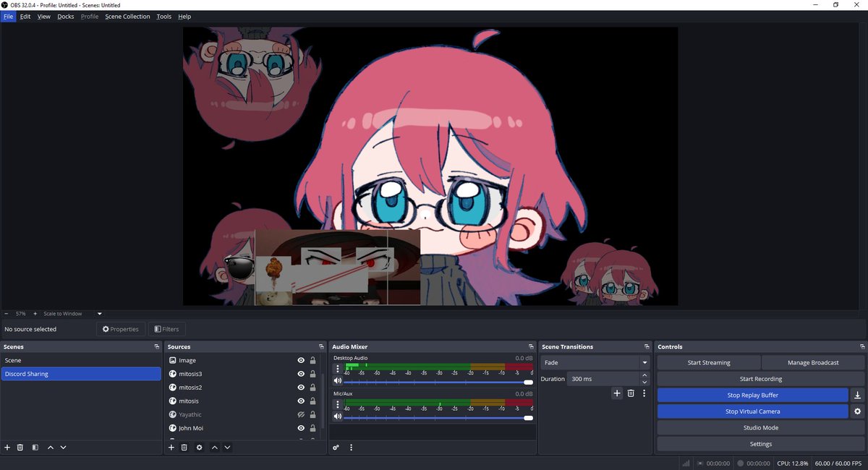This screenshot has width=868, height=470.
Task: Mute Mic/Aux with the speaker icon
Action: [x=337, y=416]
